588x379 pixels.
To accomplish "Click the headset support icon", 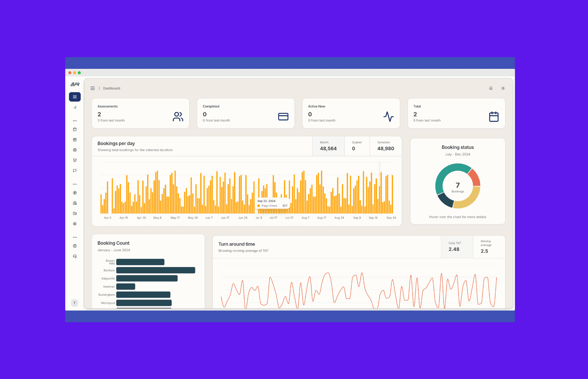I will pyautogui.click(x=75, y=256).
